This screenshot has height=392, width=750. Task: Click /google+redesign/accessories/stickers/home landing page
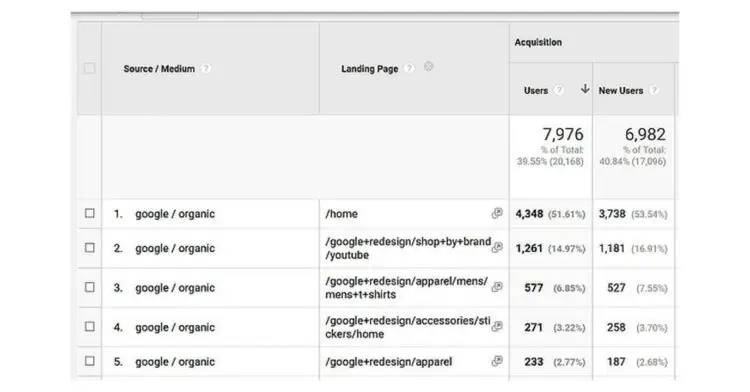[408, 327]
